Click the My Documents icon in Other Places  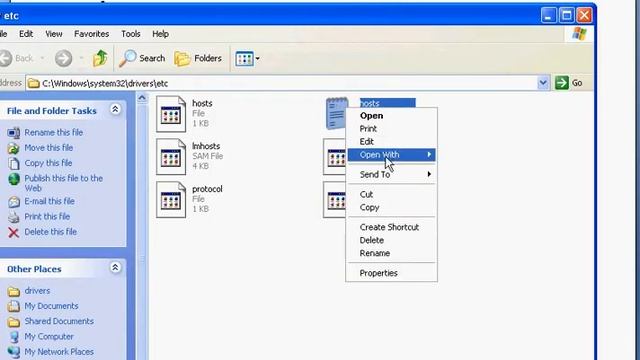coord(14,306)
